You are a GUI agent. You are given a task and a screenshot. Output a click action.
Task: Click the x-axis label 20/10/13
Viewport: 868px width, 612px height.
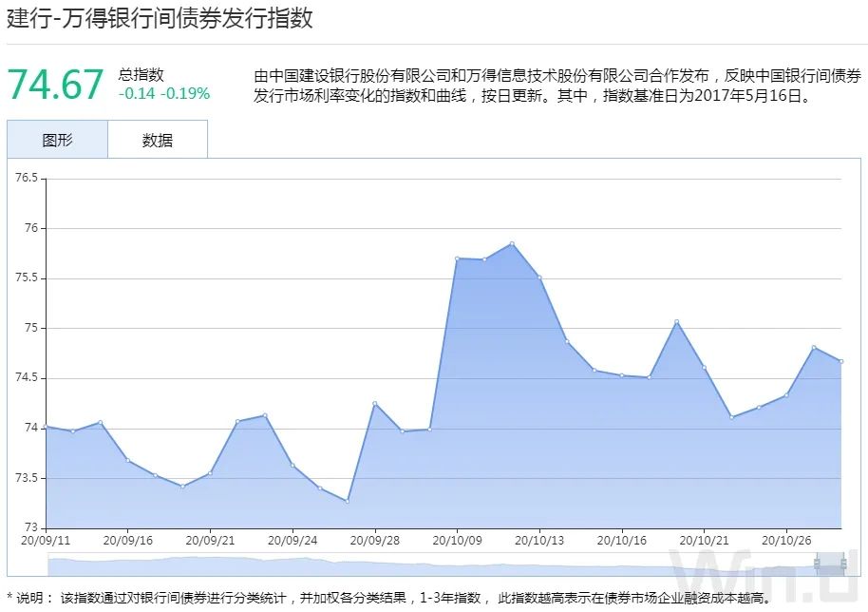(x=539, y=540)
